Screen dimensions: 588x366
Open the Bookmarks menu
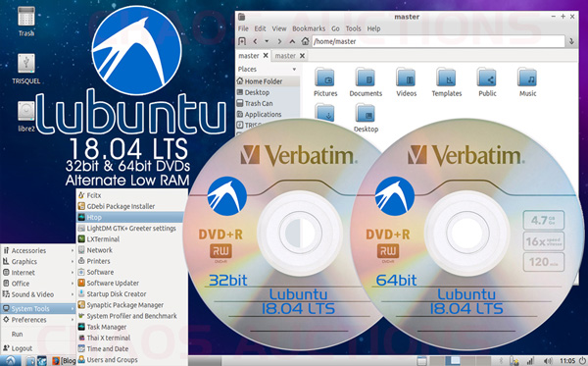point(309,28)
